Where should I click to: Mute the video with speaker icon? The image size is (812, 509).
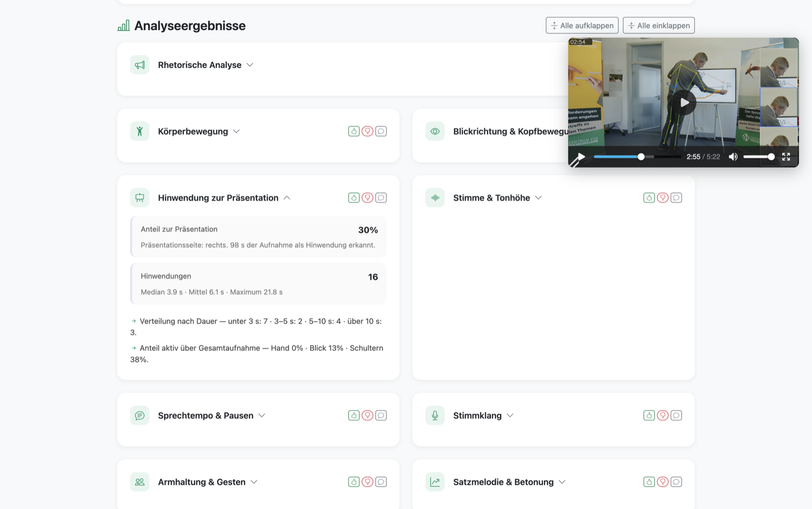[x=733, y=157]
